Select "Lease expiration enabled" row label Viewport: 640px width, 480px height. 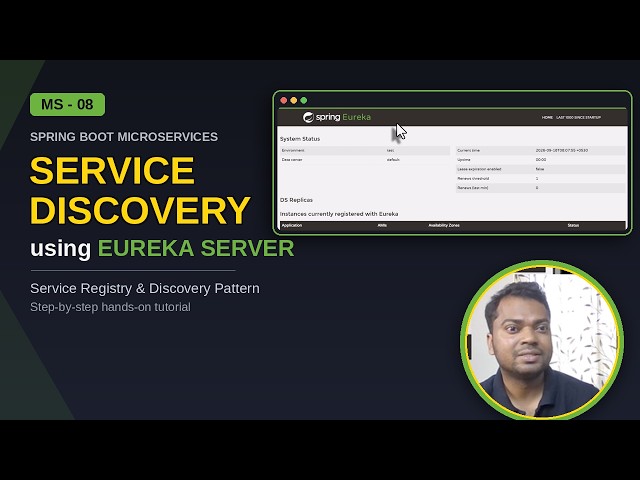pyautogui.click(x=479, y=169)
